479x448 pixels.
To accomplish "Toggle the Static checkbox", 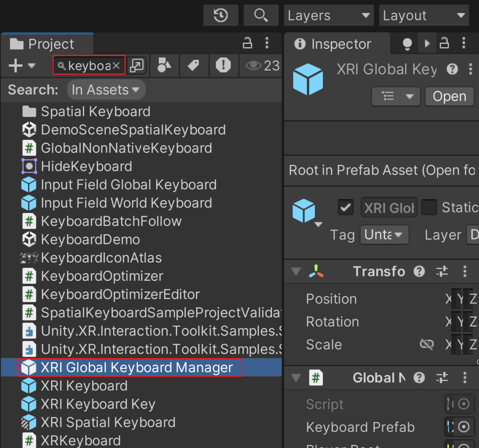I will pyautogui.click(x=429, y=208).
